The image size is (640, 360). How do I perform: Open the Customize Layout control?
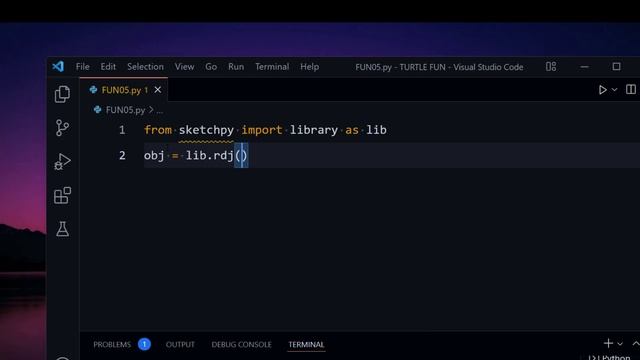pos(551,67)
